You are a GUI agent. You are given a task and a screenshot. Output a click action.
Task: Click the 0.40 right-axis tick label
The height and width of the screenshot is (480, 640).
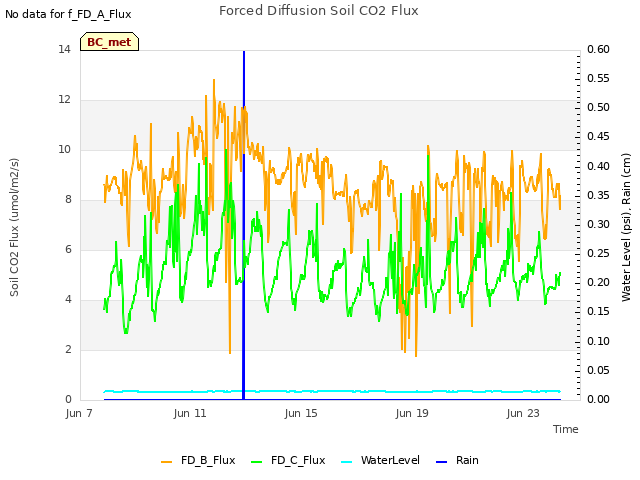coord(598,167)
